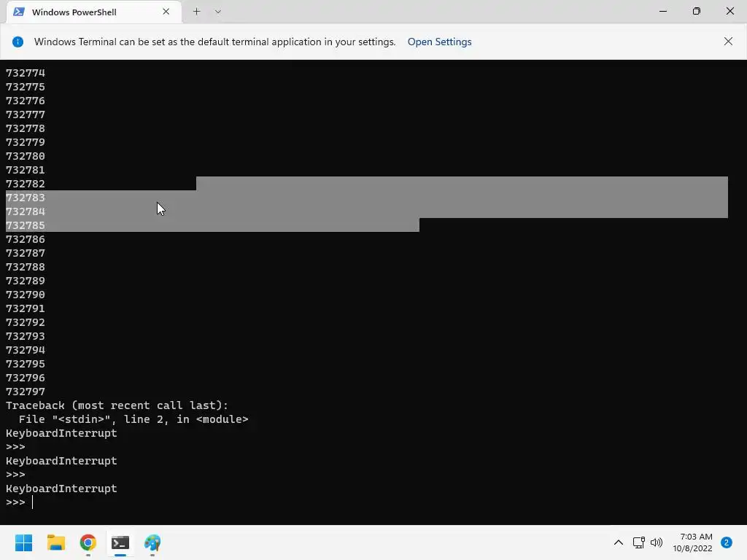Click the output line 732797

pyautogui.click(x=26, y=392)
